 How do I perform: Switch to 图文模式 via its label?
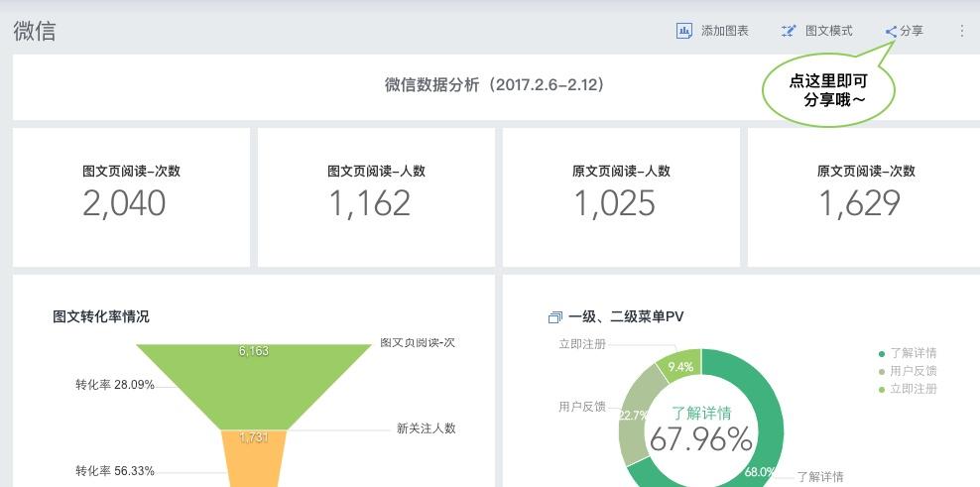(829, 31)
